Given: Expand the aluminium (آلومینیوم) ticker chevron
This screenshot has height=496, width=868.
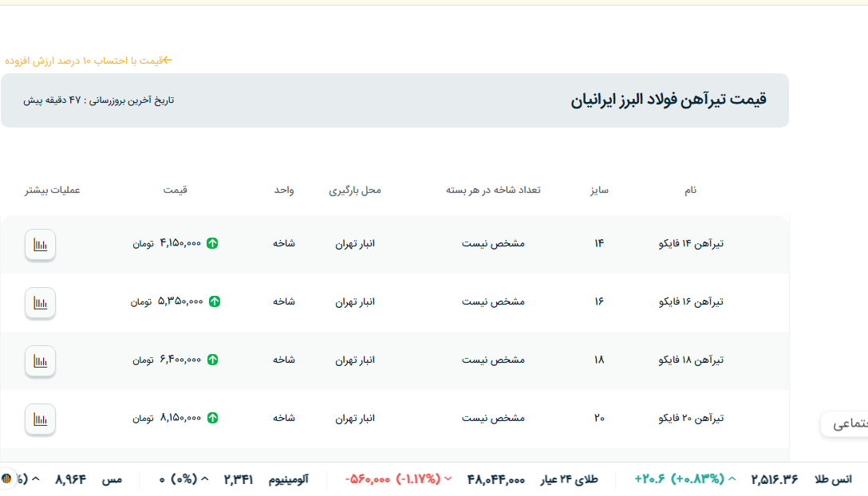Looking at the screenshot, I should pos(204,479).
